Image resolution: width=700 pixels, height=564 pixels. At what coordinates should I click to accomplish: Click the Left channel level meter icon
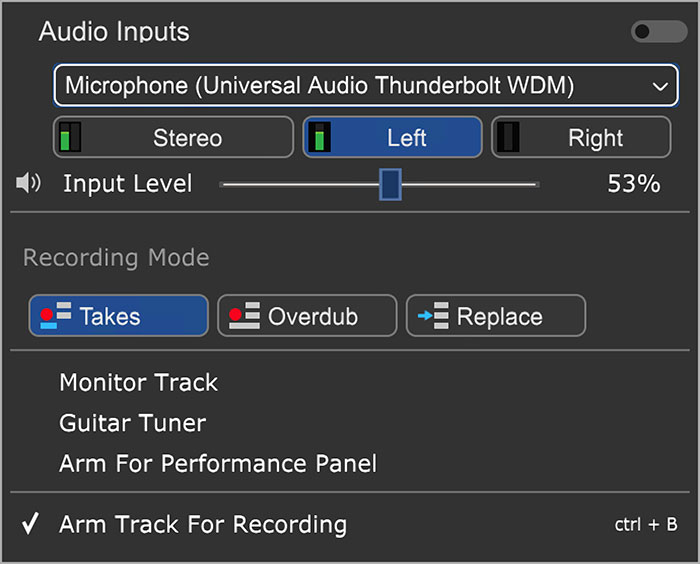coord(320,137)
